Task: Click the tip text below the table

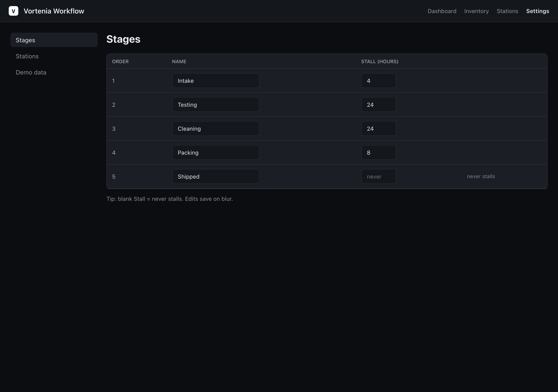Action: click(x=170, y=199)
